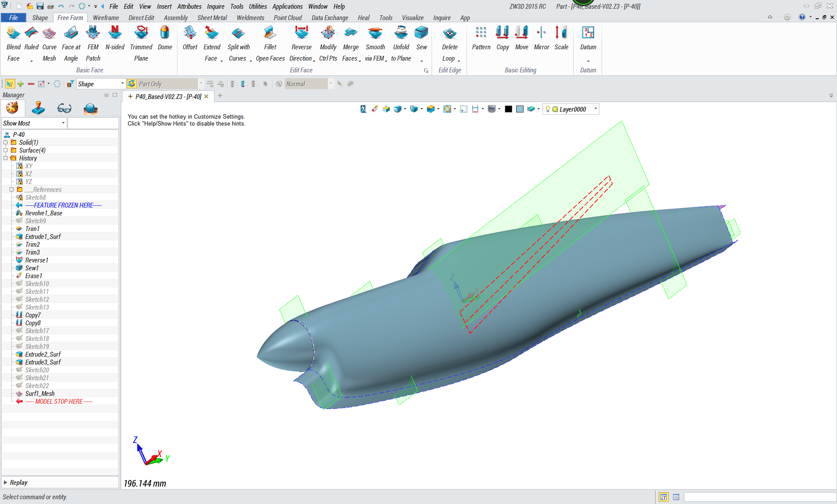Open the Show Most dropdown
The height and width of the screenshot is (504, 837).
tap(63, 123)
